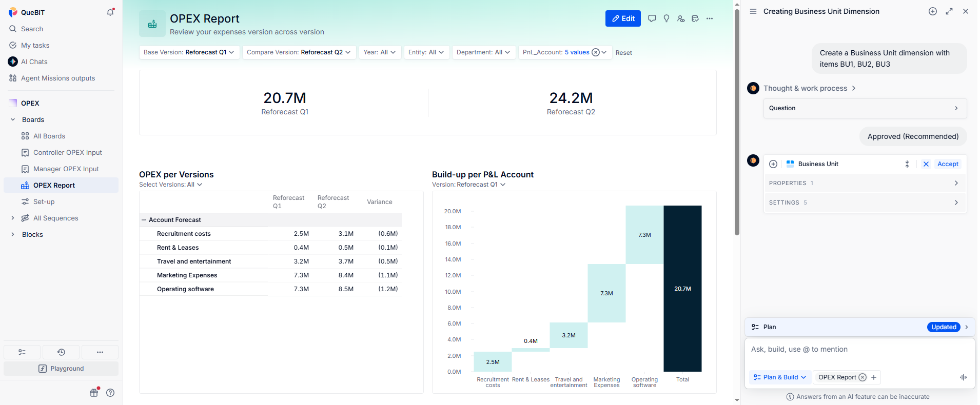Open the comments icon in report header
Image resolution: width=980 pixels, height=405 pixels.
[652, 18]
